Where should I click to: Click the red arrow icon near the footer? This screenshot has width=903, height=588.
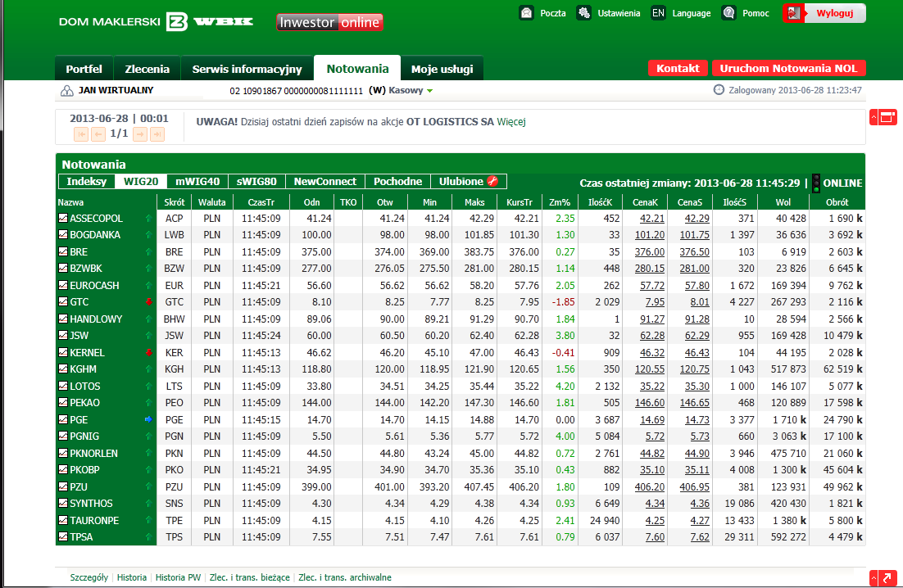883,577
